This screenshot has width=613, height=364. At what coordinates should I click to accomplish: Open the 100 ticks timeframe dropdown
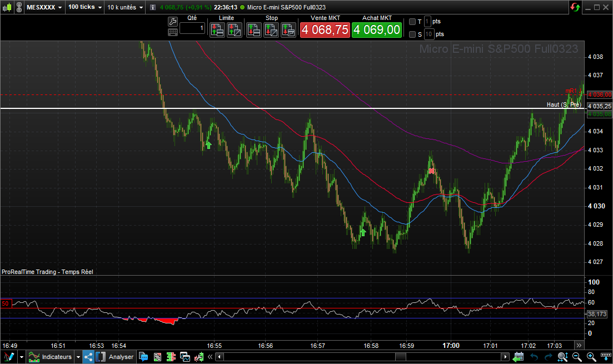click(x=84, y=7)
